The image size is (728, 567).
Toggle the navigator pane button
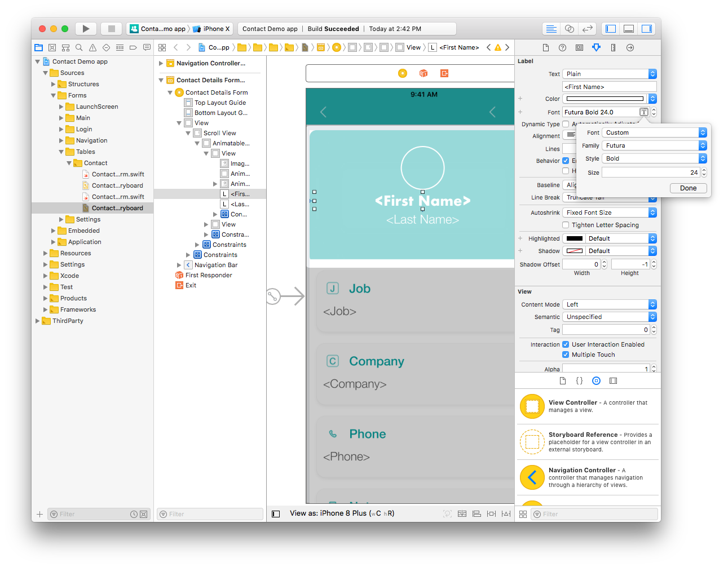[x=611, y=29]
